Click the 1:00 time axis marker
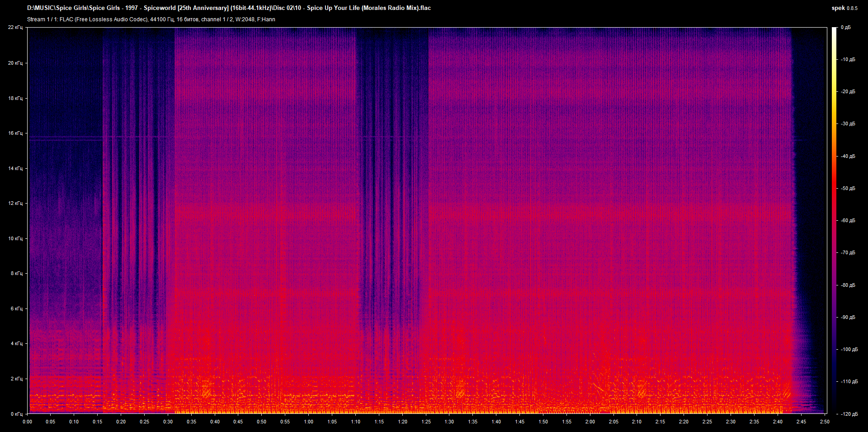Screen dimensions: 868x432 click(x=308, y=422)
